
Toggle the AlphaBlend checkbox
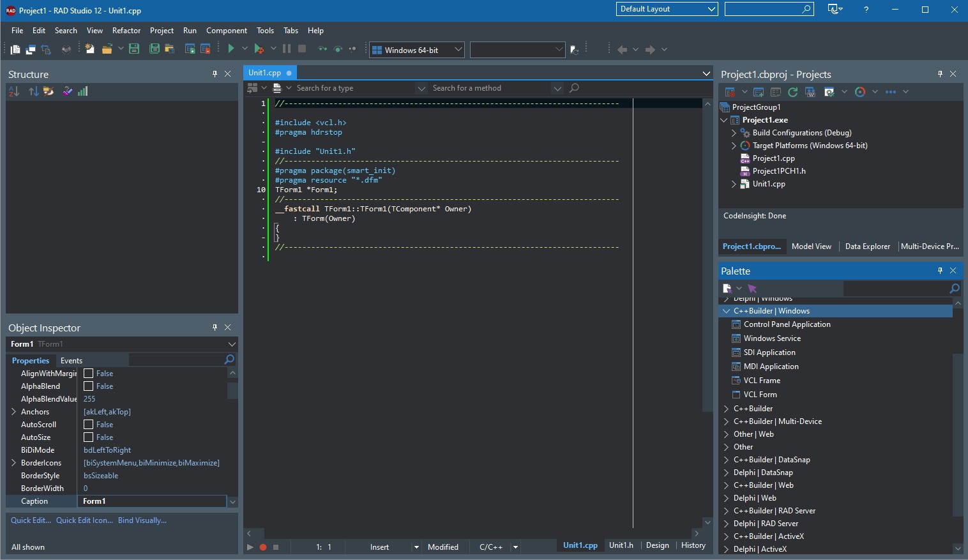[89, 386]
